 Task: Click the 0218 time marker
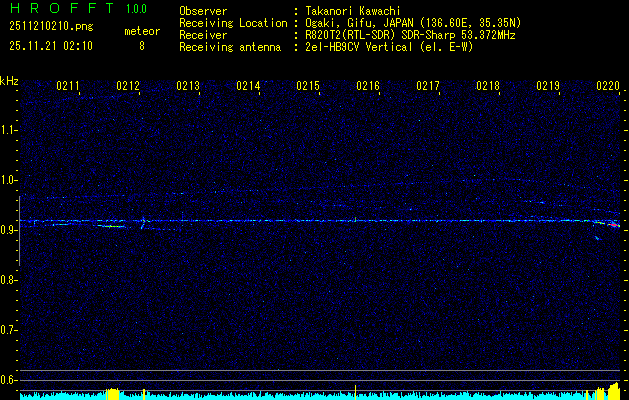[x=488, y=85]
